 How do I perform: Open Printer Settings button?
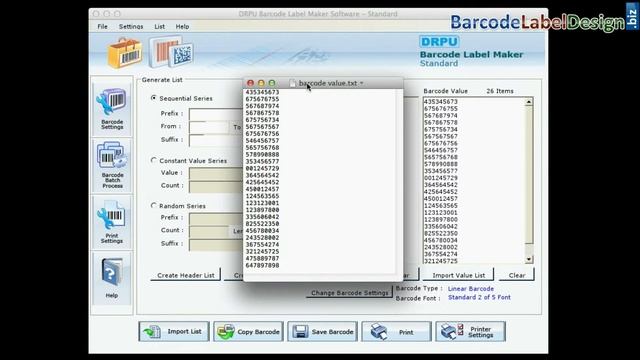click(470, 331)
